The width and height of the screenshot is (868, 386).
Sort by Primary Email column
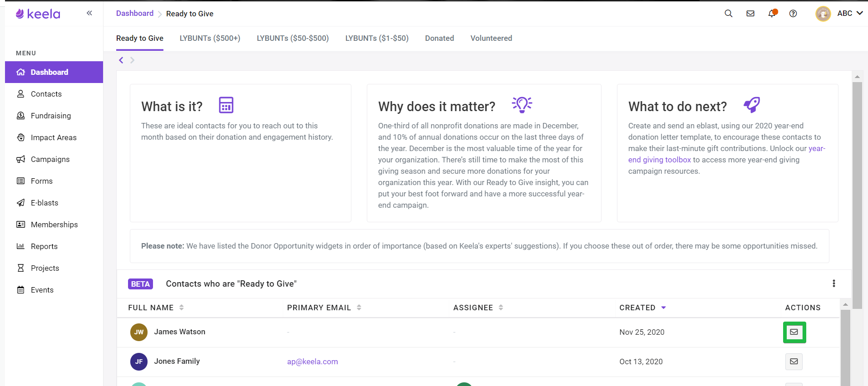pyautogui.click(x=324, y=308)
